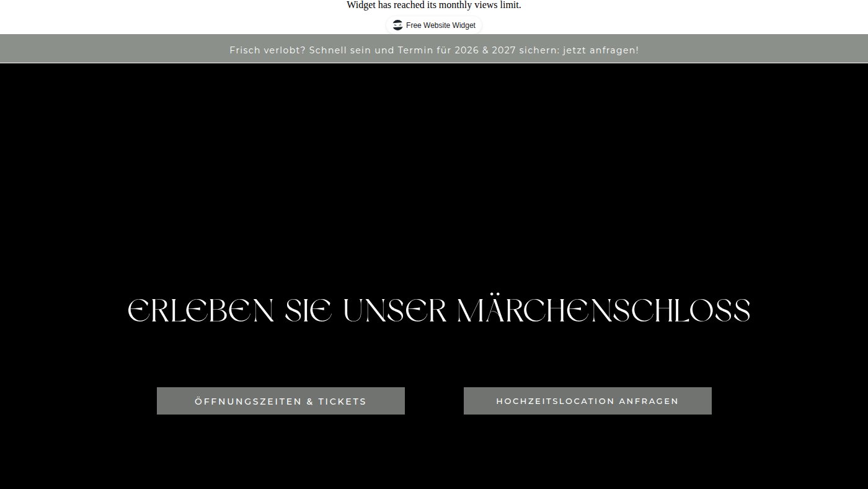868x489 pixels.
Task: Open the Free Website Widget link
Action: [434, 25]
